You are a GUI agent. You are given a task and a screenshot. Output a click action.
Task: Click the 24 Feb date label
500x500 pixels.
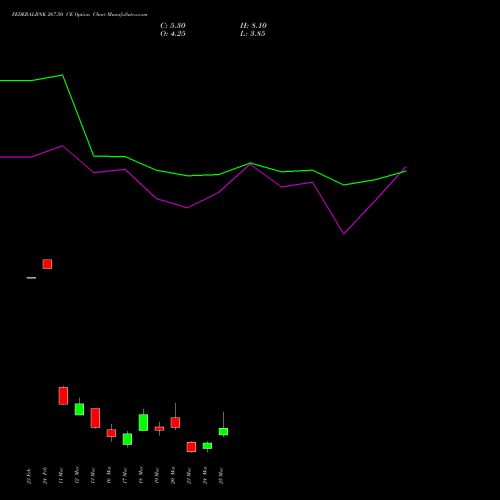[45, 476]
